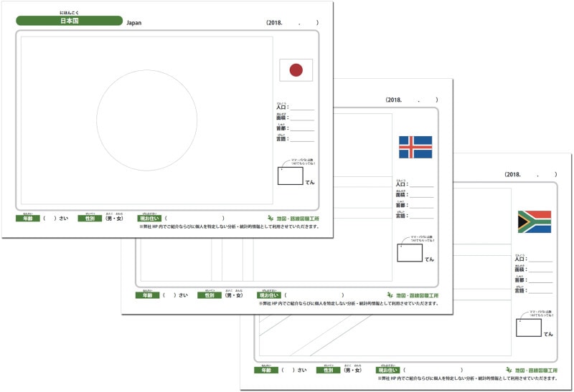Image resolution: width=574 pixels, height=392 pixels.
Task: Click the 人口 blank line on the Japan worksheet
Action: 302,108
